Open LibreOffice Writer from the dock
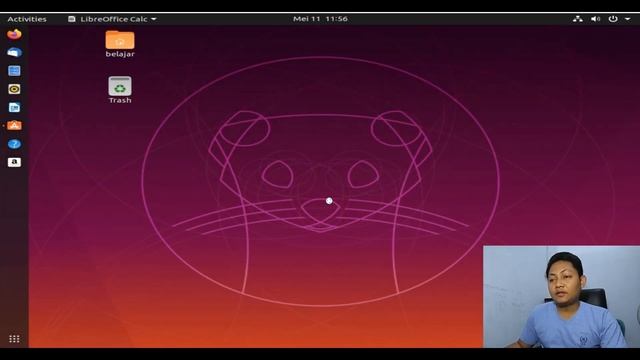Viewport: 640px width, 360px height. (14, 107)
